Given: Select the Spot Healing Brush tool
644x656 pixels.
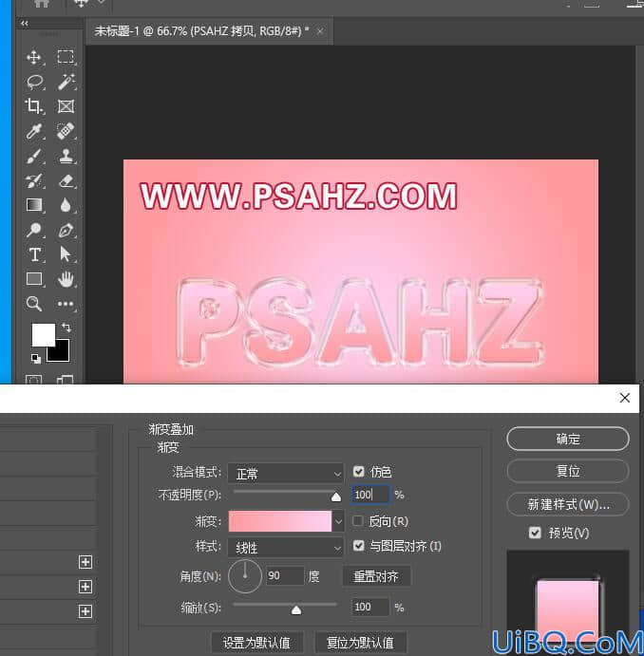Looking at the screenshot, I should click(x=66, y=131).
